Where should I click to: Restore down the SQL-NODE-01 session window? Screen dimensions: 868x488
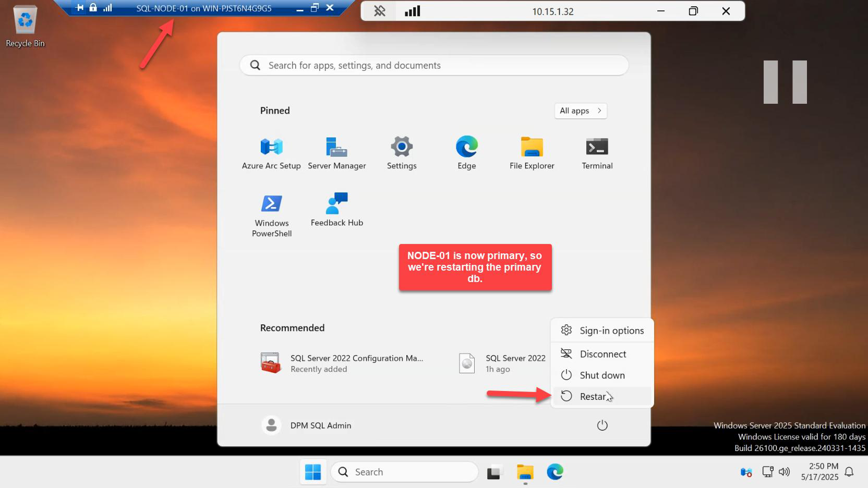pos(315,8)
